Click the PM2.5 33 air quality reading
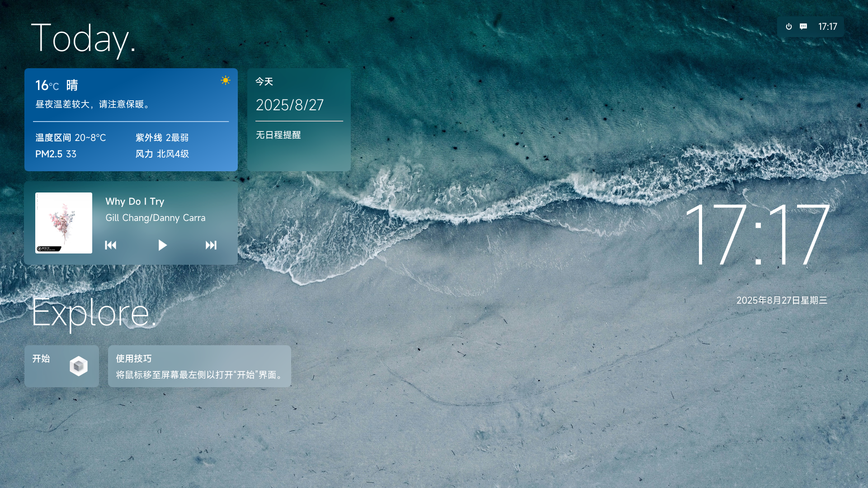This screenshot has height=488, width=868. pyautogui.click(x=56, y=154)
